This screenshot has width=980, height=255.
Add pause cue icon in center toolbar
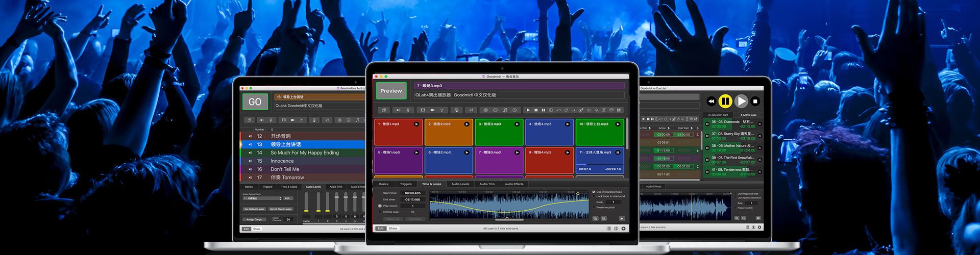pyautogui.click(x=544, y=110)
